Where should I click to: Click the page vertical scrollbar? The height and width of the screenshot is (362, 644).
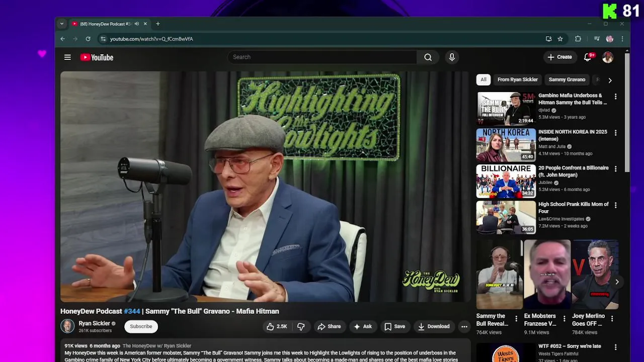click(627, 112)
